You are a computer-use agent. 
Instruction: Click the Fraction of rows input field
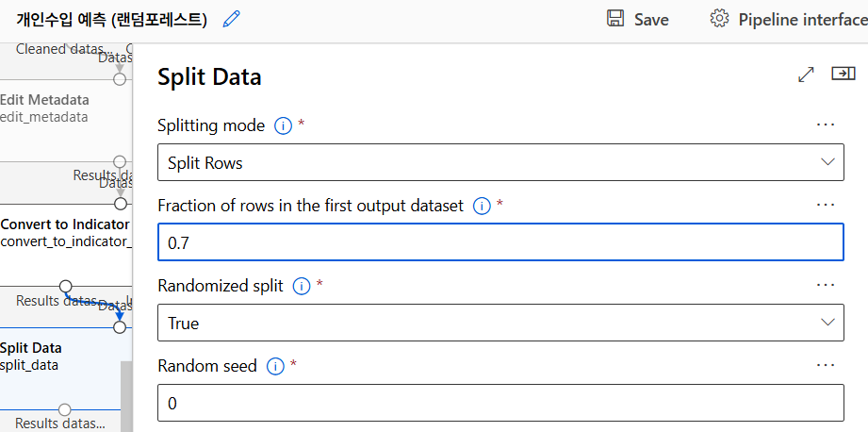point(500,242)
